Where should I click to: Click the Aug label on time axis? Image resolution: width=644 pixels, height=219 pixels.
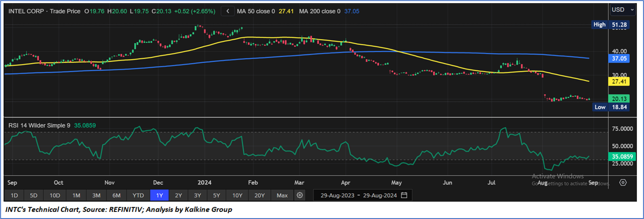pos(543,182)
